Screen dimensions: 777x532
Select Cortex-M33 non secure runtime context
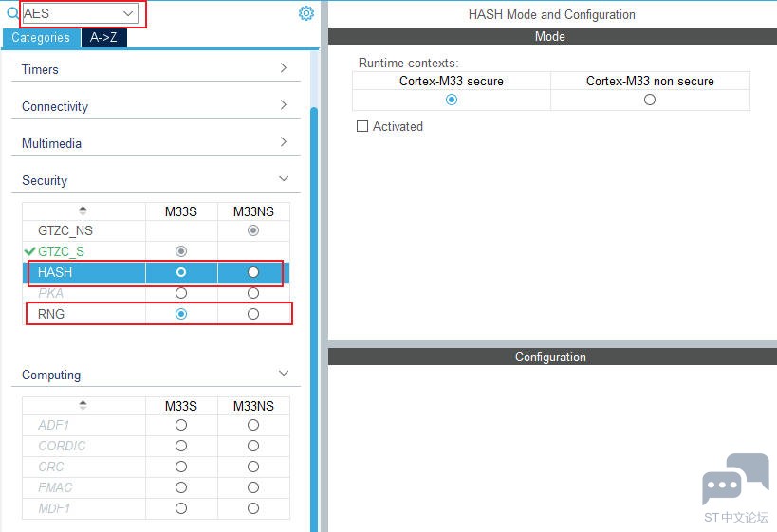pyautogui.click(x=650, y=100)
